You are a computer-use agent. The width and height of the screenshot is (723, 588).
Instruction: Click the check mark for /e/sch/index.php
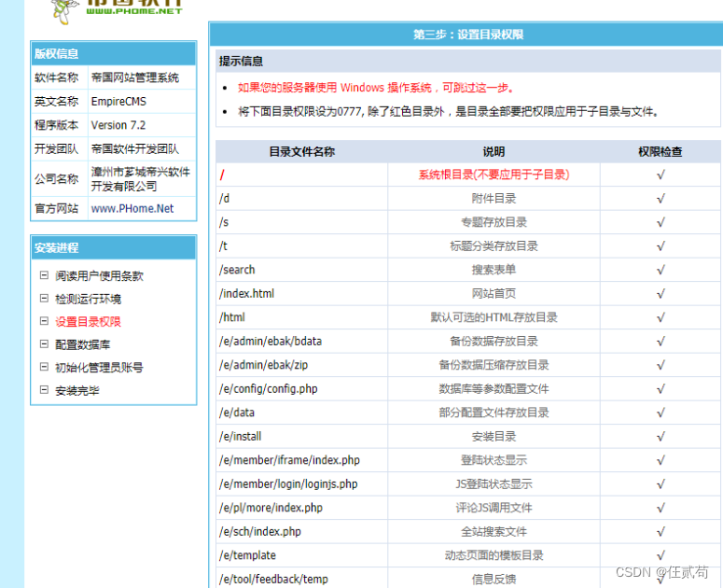coord(660,532)
